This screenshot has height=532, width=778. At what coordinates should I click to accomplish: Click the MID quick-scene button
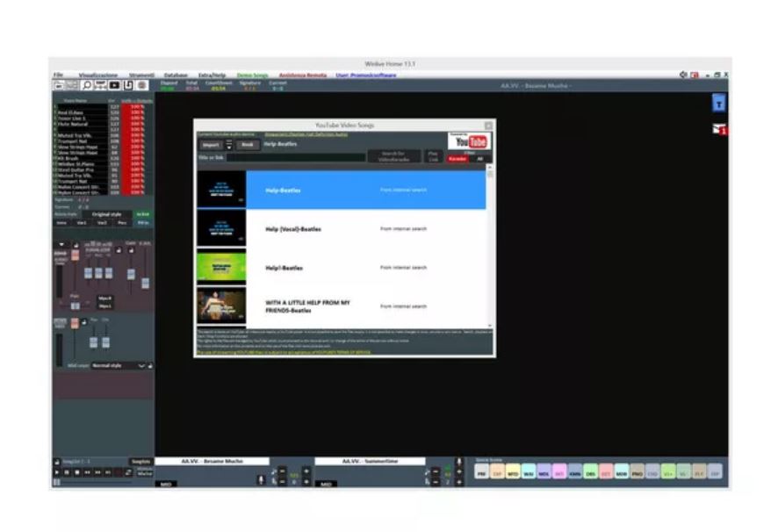[x=513, y=471]
